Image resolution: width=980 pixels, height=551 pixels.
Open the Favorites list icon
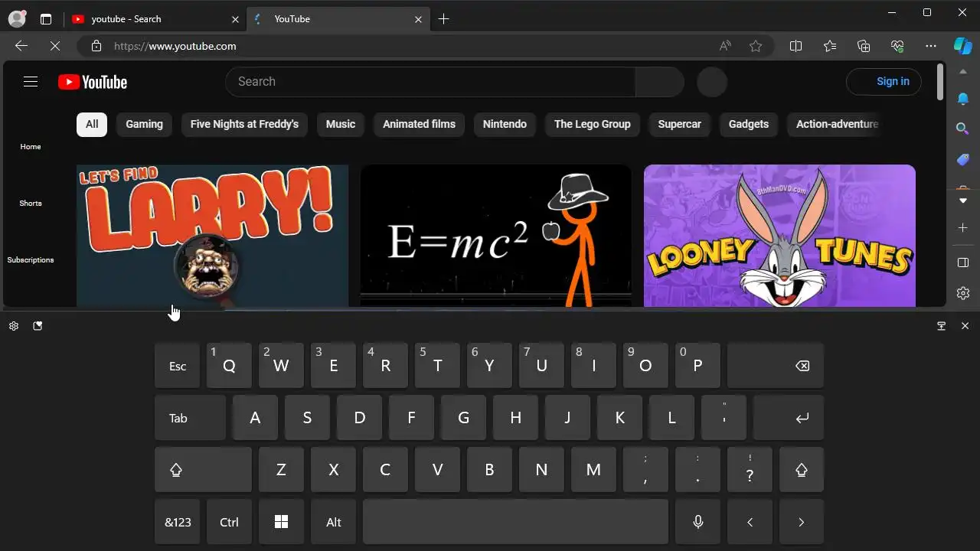tap(830, 46)
